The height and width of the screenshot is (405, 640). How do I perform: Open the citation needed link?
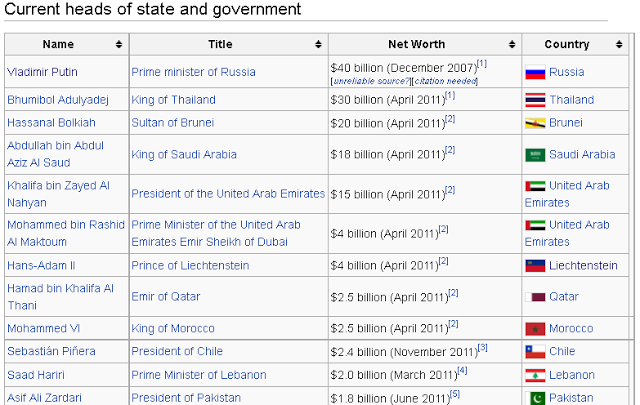447,81
